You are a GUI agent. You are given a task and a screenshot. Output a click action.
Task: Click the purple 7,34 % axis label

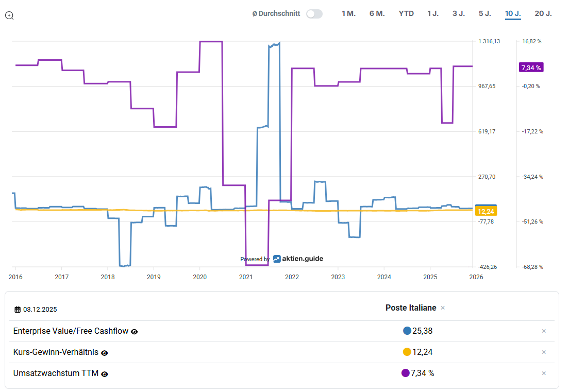pos(531,67)
